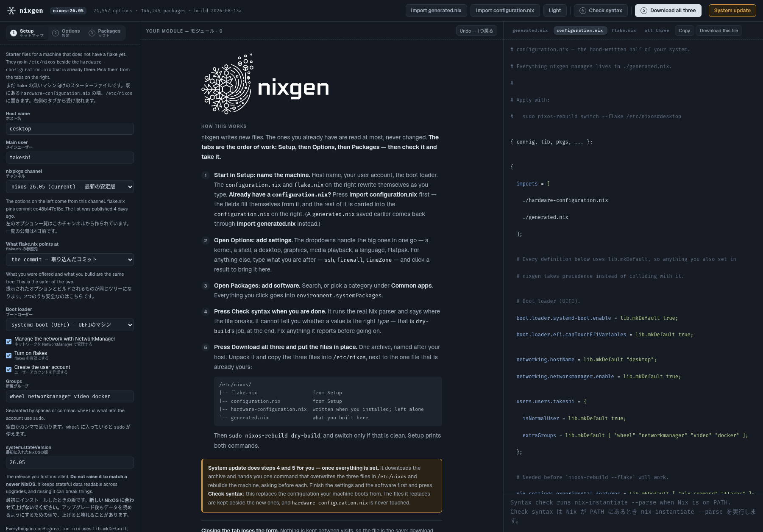Click the system.stateVersion field showing 26.05
This screenshot has width=763, height=532.
(x=70, y=463)
